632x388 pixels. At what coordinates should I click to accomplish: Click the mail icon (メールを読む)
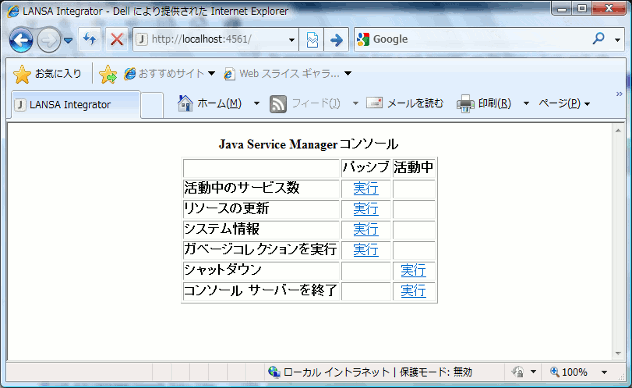[374, 103]
